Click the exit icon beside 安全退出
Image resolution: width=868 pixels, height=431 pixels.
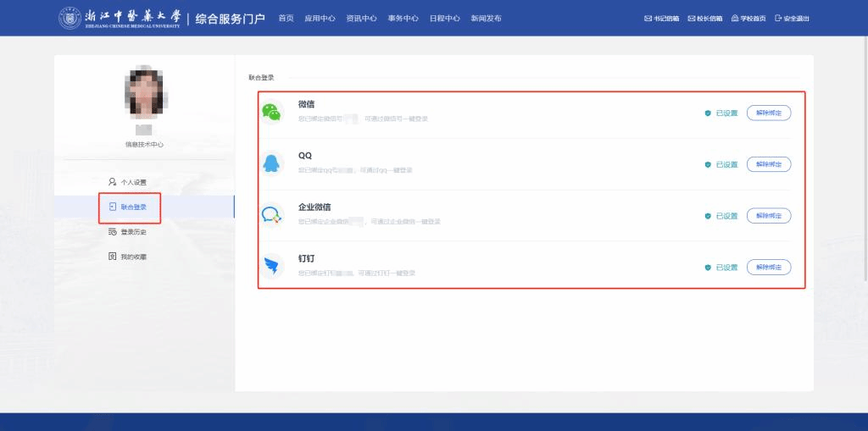pyautogui.click(x=777, y=19)
